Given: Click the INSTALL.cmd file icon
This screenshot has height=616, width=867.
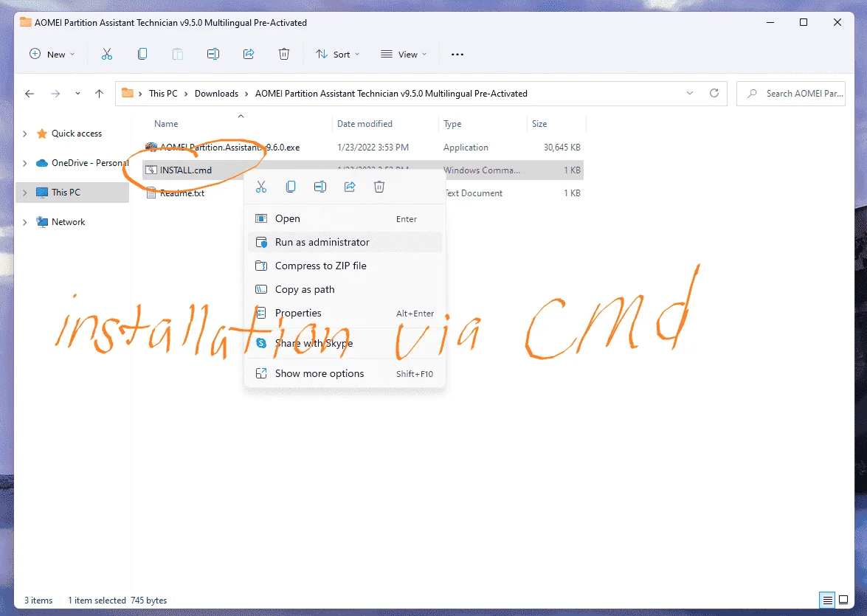Looking at the screenshot, I should point(151,170).
